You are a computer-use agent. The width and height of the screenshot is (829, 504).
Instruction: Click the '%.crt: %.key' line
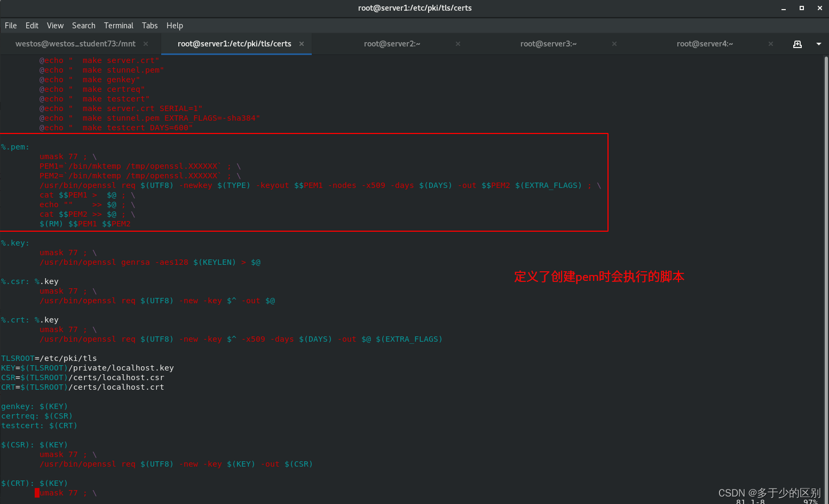[x=30, y=320]
